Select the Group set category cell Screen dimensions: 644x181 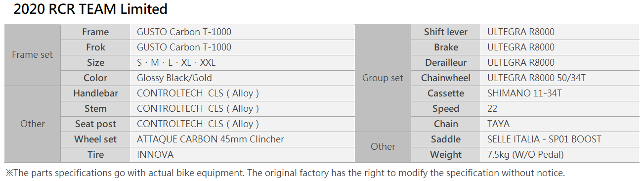click(x=383, y=78)
